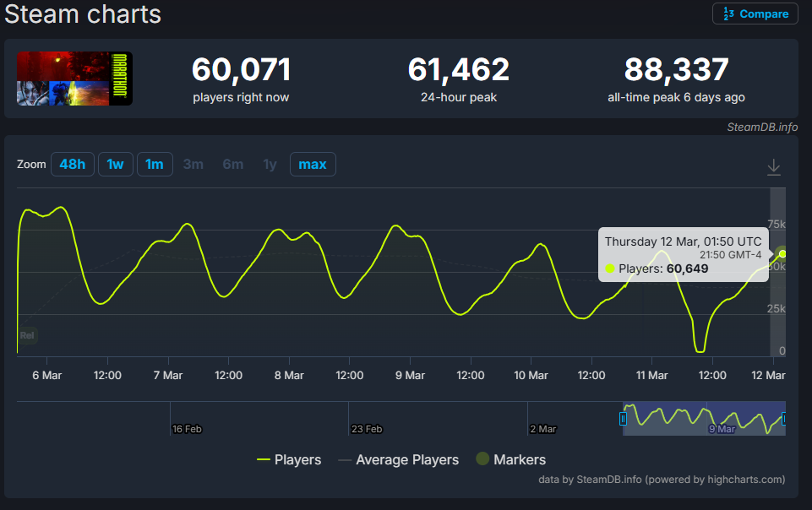The width and height of the screenshot is (812, 510).
Task: Click the '12 Mar' axis label
Action: (769, 376)
